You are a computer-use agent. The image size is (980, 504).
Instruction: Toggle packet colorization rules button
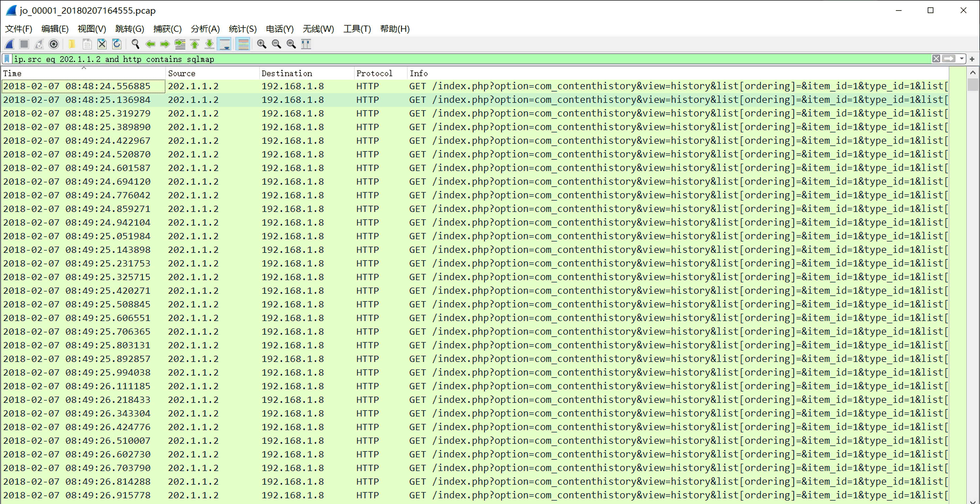[x=243, y=44]
